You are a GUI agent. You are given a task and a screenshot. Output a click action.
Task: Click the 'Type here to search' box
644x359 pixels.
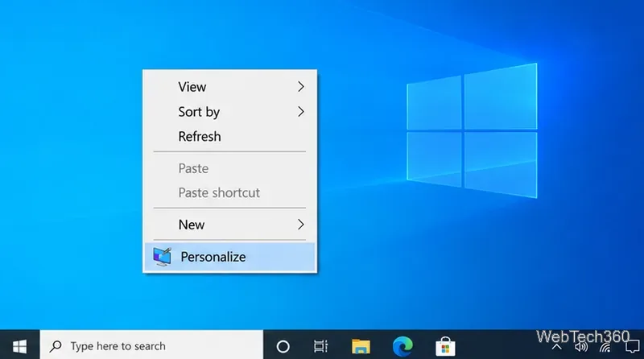151,346
